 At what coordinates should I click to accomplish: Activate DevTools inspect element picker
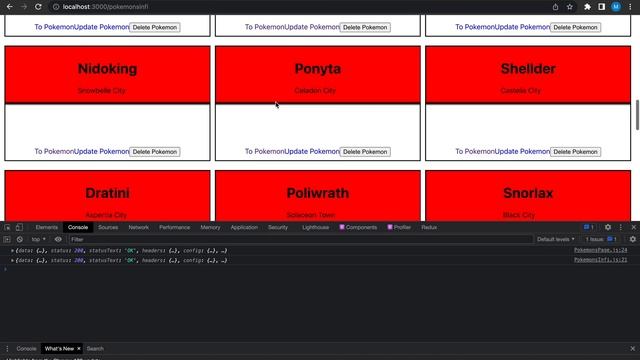pos(8,227)
